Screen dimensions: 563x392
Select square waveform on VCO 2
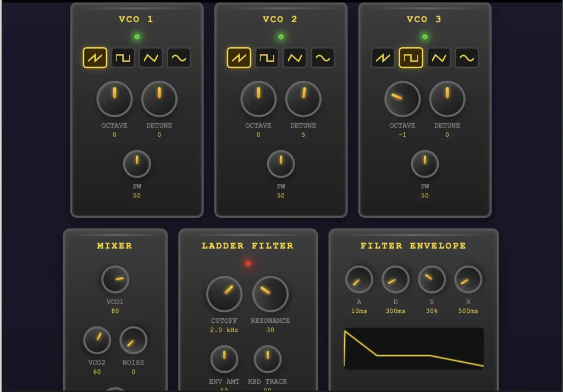point(267,58)
